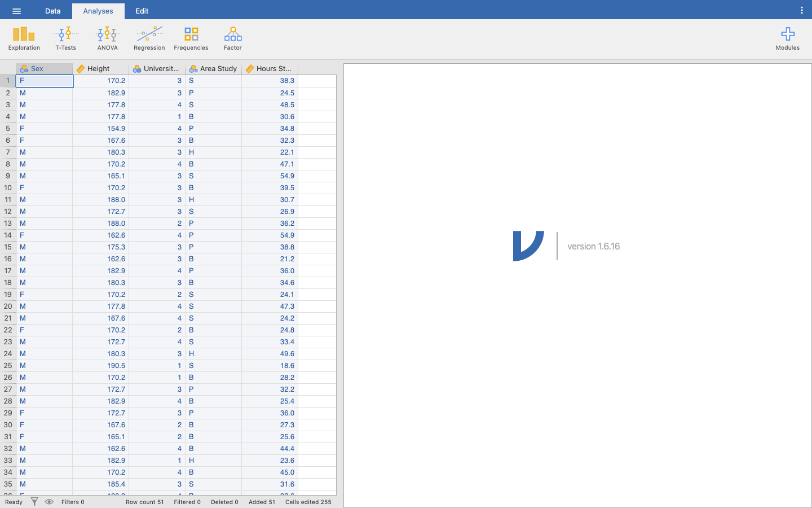Open the Exploration analyses menu
The image size is (812, 508).
coord(24,38)
